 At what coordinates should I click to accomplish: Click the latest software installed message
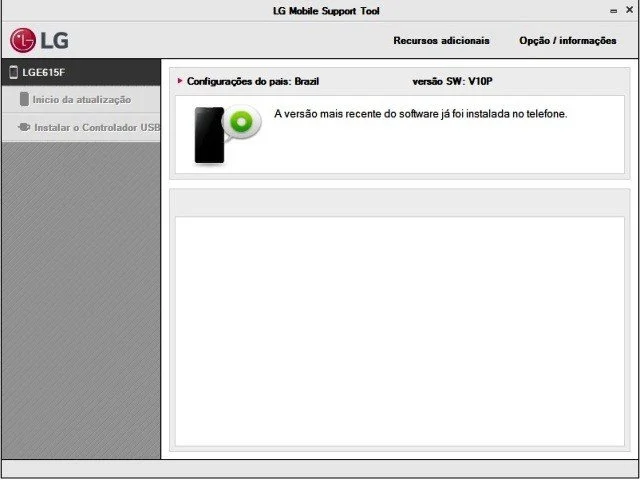(x=421, y=114)
